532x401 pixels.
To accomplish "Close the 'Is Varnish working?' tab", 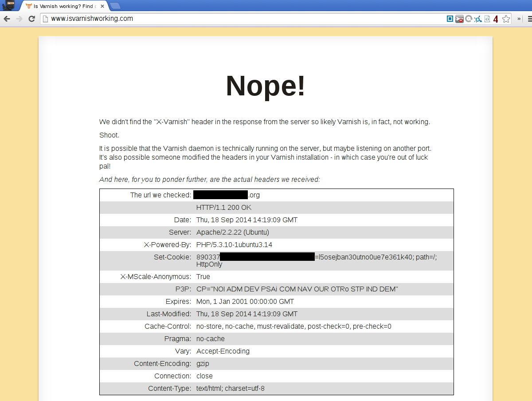I will (x=102, y=6).
